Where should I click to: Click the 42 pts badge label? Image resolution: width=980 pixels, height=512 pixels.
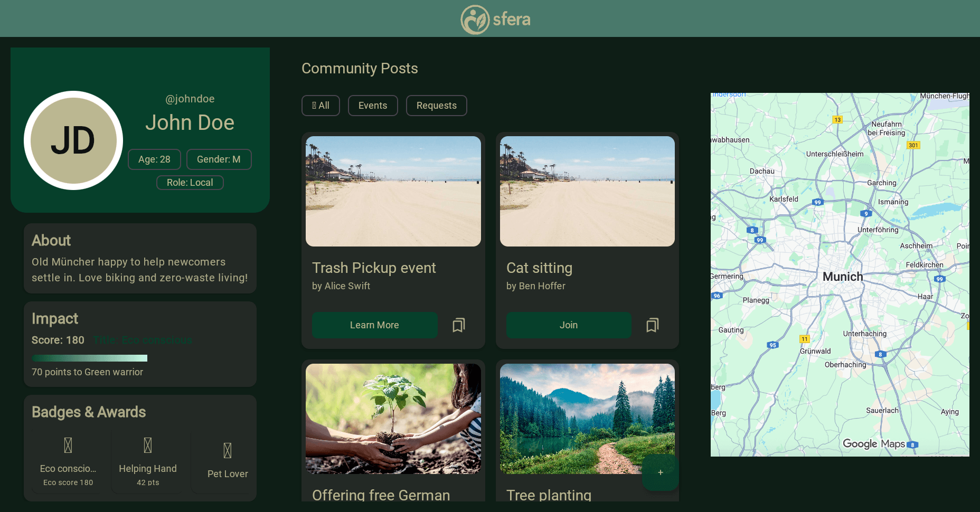tap(148, 482)
